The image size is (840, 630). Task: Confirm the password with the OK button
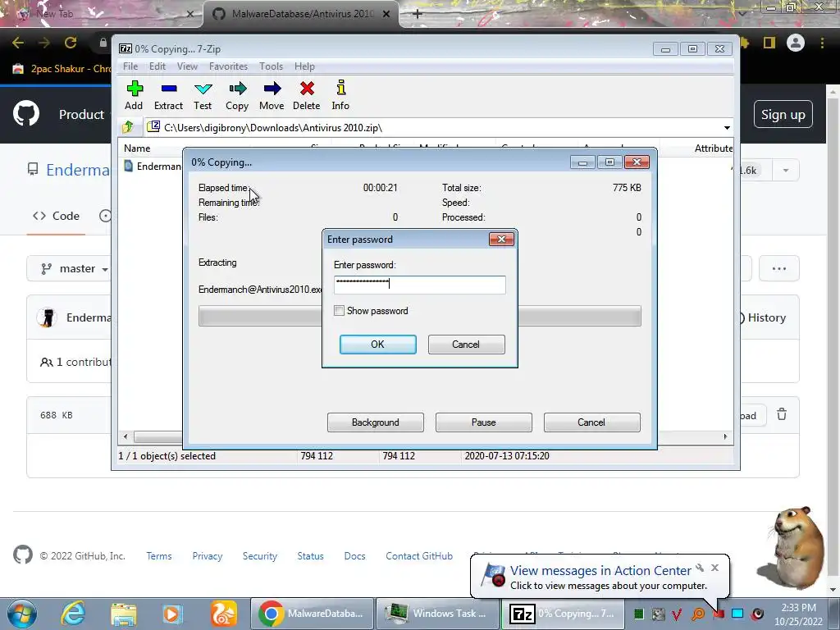377,345
